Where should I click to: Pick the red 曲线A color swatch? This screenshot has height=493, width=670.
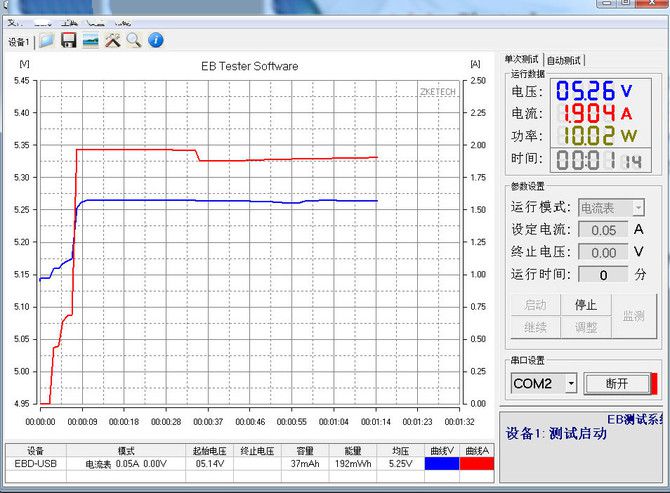477,464
